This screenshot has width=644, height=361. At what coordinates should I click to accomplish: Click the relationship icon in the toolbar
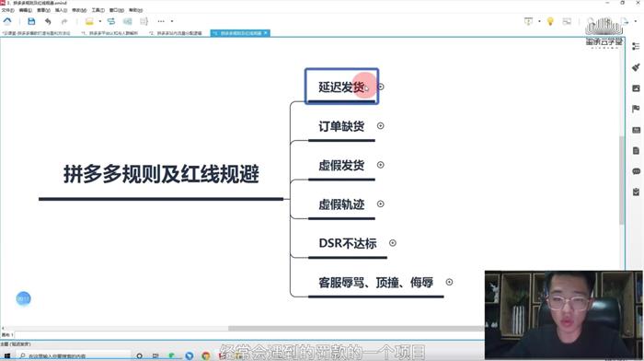tap(111, 21)
